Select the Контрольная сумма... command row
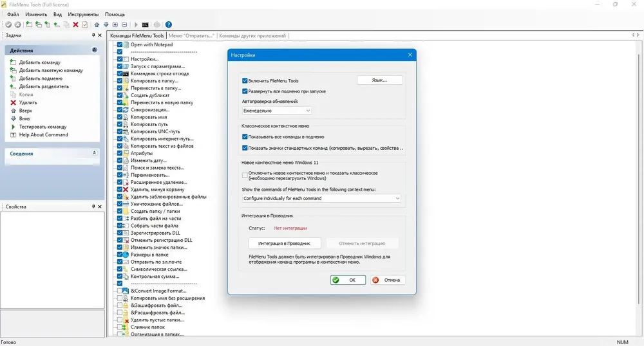The image size is (644, 346). point(155,277)
